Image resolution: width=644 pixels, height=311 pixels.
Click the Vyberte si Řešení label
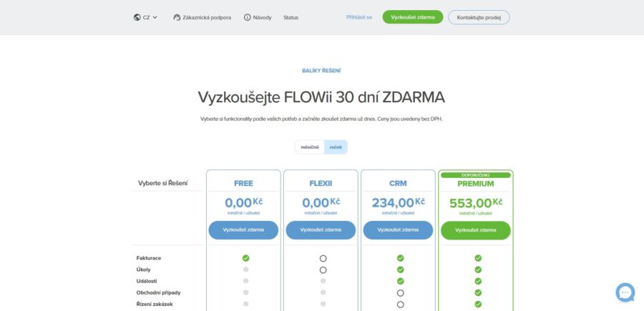coord(162,183)
